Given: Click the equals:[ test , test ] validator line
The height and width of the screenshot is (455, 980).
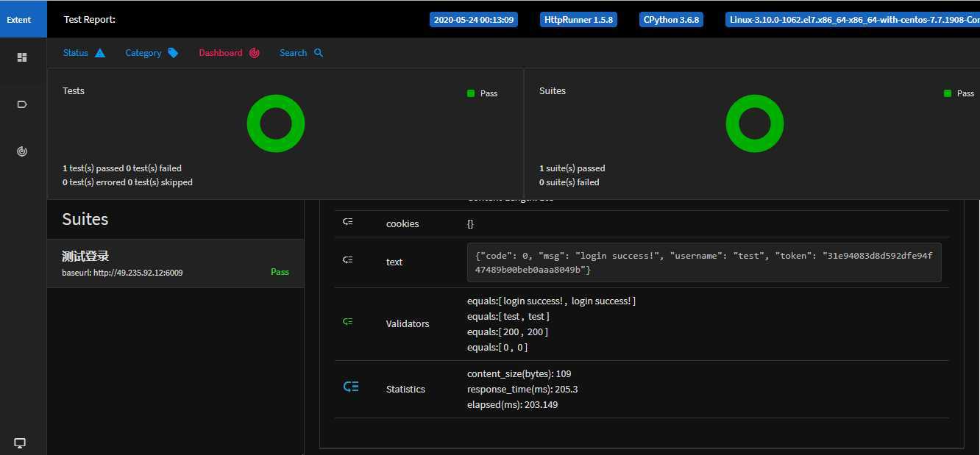Looking at the screenshot, I should [x=508, y=316].
